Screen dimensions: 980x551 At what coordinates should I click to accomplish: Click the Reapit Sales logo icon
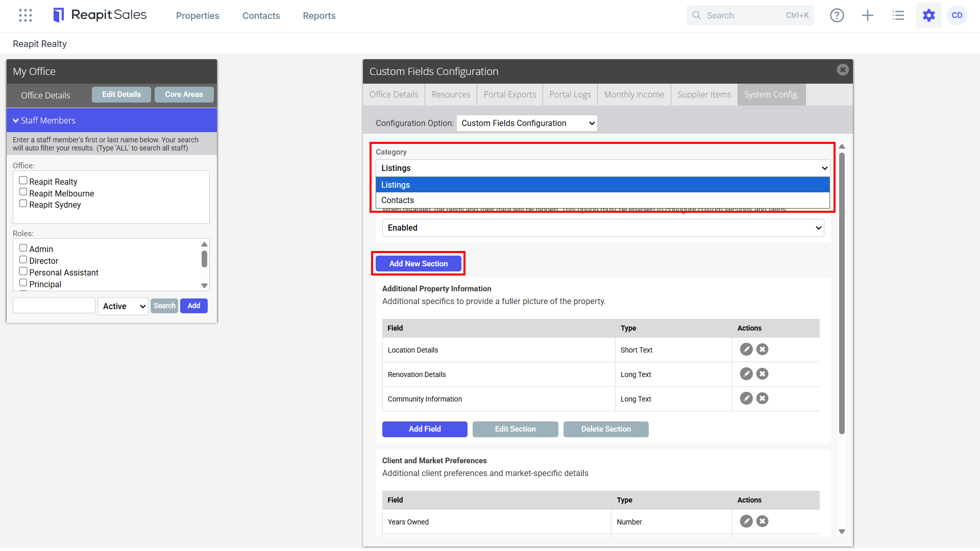coord(59,15)
